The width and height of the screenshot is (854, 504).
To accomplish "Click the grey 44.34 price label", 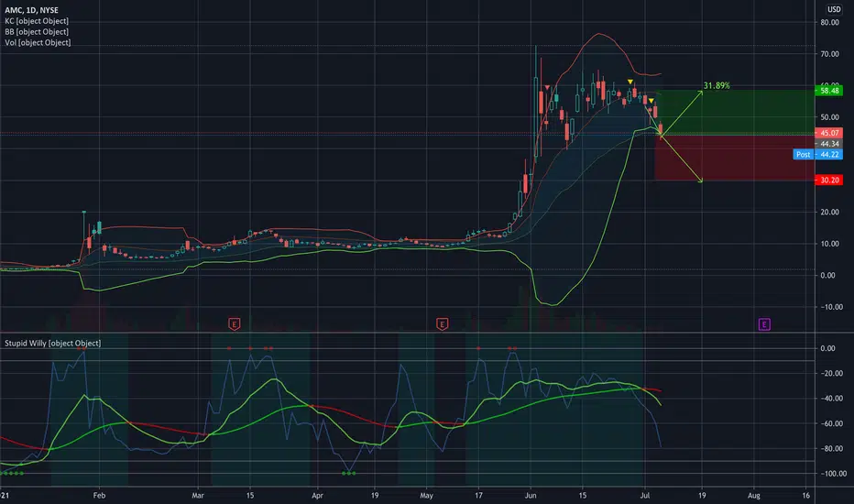I will 829,144.
